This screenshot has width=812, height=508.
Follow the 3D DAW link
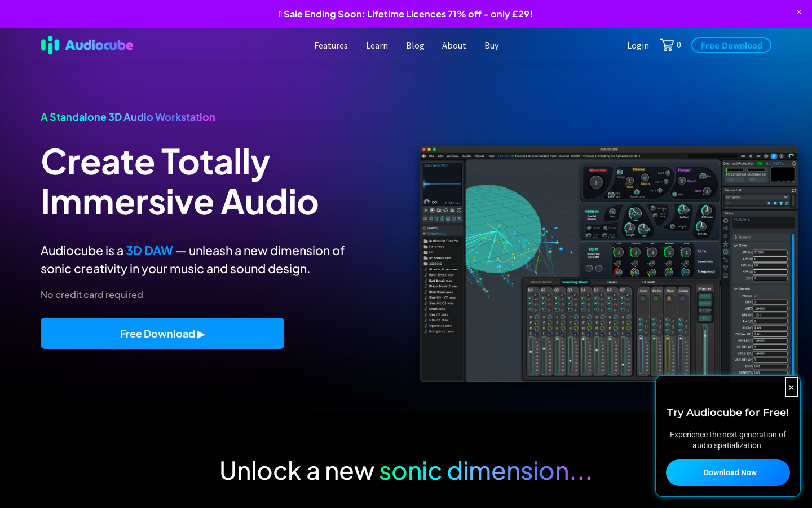click(149, 251)
